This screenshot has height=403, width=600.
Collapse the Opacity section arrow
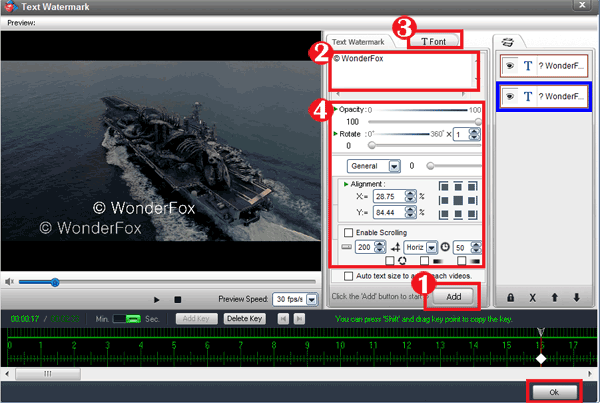[336, 109]
